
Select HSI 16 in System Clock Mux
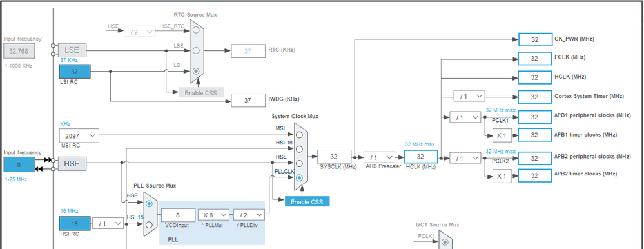point(299,149)
